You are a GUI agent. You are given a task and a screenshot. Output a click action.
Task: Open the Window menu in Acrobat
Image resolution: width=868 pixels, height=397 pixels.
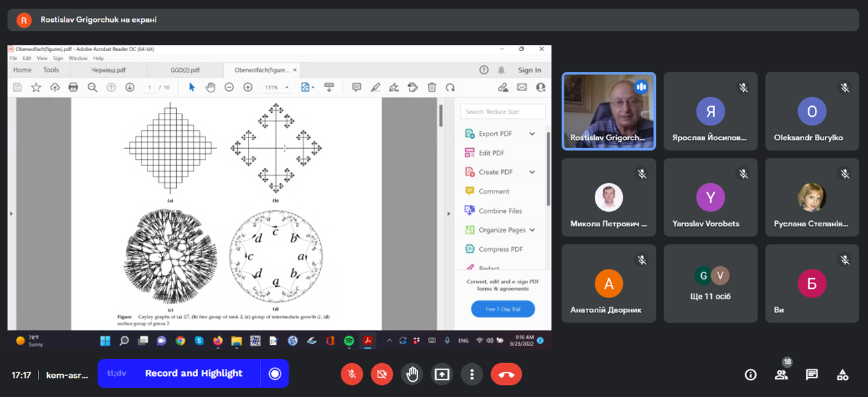tap(78, 58)
